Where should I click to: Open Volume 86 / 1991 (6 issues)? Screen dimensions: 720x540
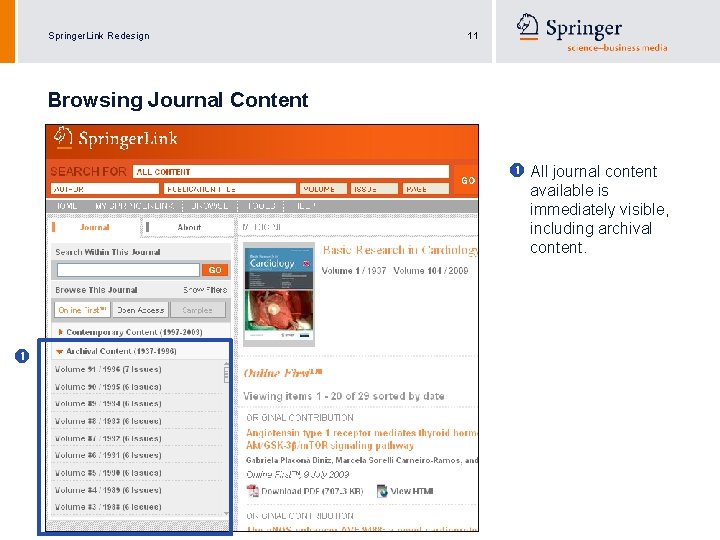point(108,455)
